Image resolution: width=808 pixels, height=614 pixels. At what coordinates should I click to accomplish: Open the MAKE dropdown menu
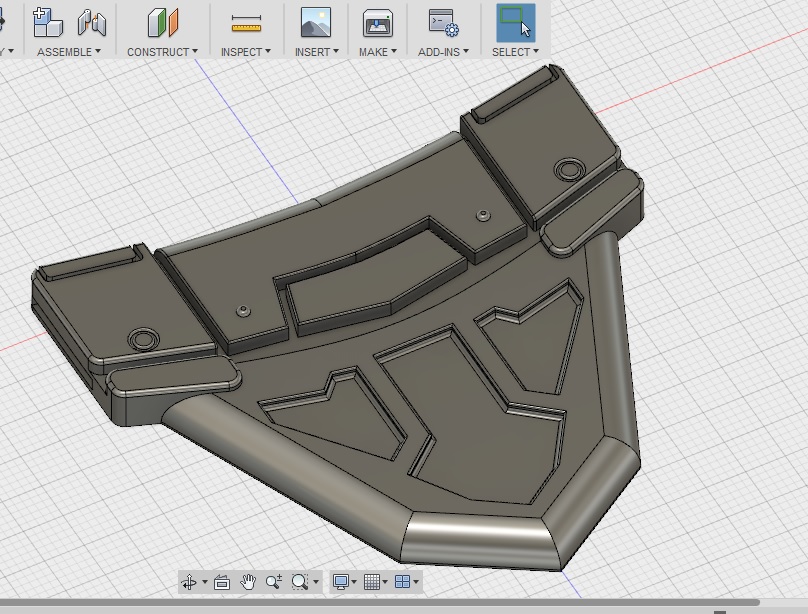pyautogui.click(x=378, y=52)
